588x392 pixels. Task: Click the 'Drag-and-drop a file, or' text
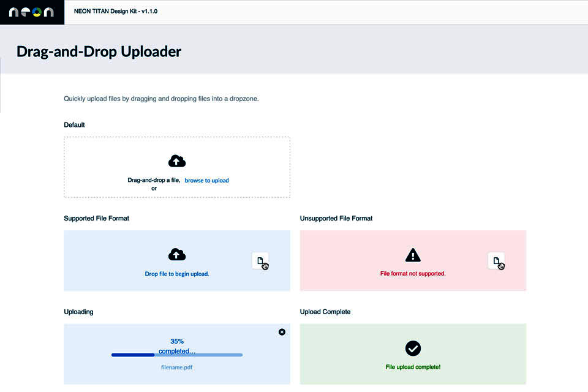pyautogui.click(x=154, y=184)
